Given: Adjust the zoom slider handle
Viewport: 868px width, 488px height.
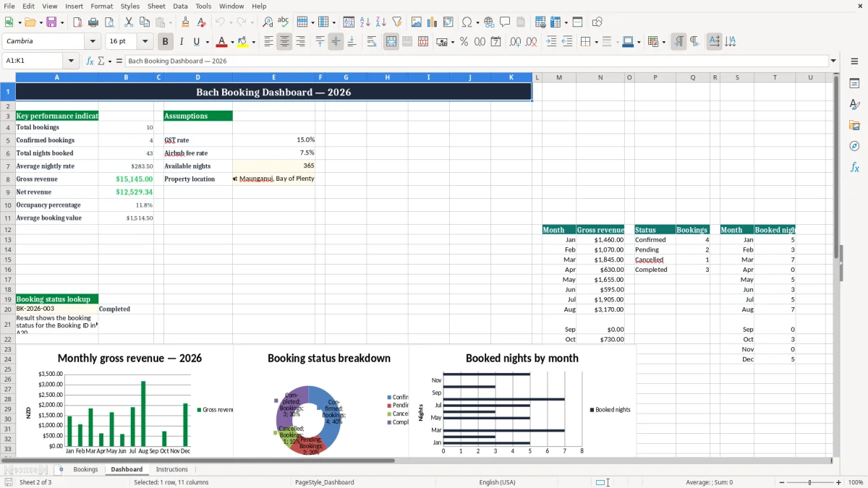Looking at the screenshot, I should point(809,482).
